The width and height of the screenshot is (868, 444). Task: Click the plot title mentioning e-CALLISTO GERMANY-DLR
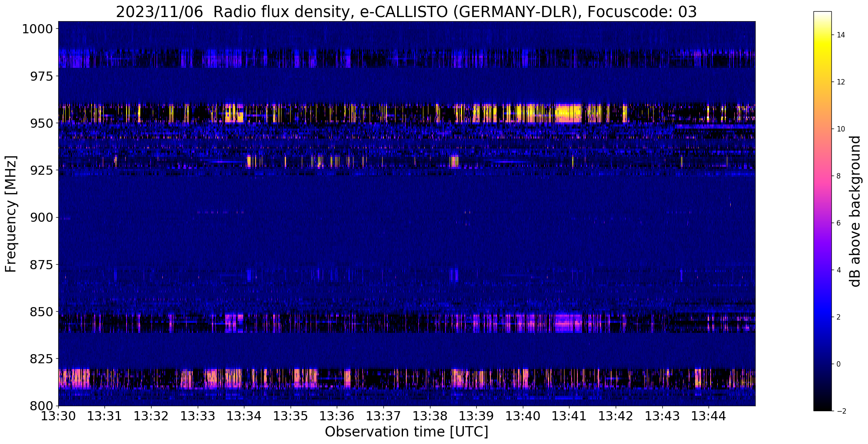[x=406, y=12]
